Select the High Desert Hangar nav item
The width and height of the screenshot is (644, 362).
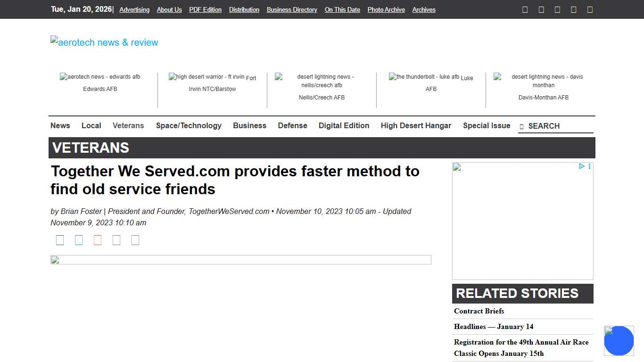point(416,125)
